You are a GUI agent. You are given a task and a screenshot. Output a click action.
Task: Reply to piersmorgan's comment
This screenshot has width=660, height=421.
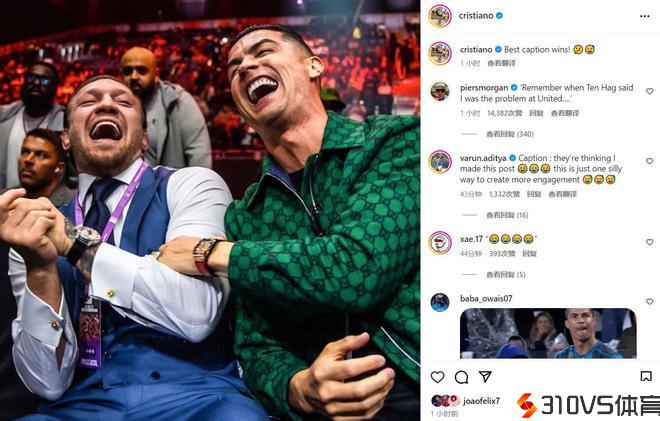coord(536,113)
